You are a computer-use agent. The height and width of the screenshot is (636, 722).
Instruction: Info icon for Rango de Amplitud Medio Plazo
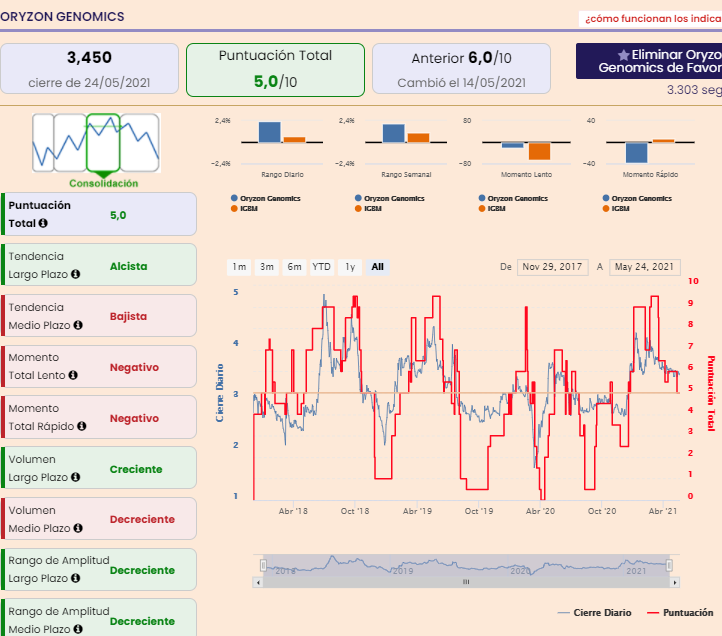pyautogui.click(x=78, y=629)
